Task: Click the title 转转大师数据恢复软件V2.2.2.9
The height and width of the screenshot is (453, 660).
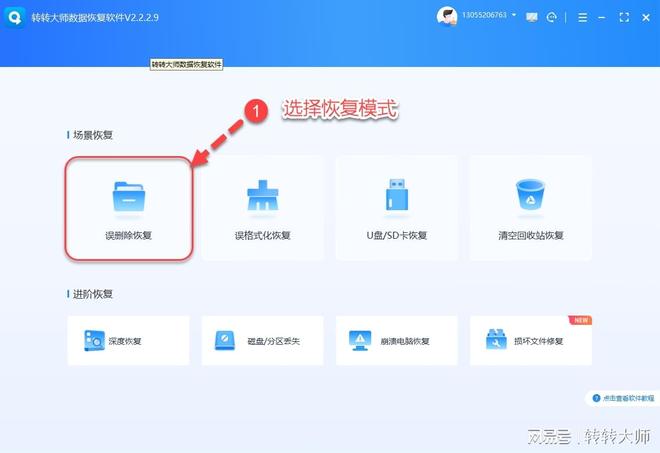Action: (x=95, y=18)
